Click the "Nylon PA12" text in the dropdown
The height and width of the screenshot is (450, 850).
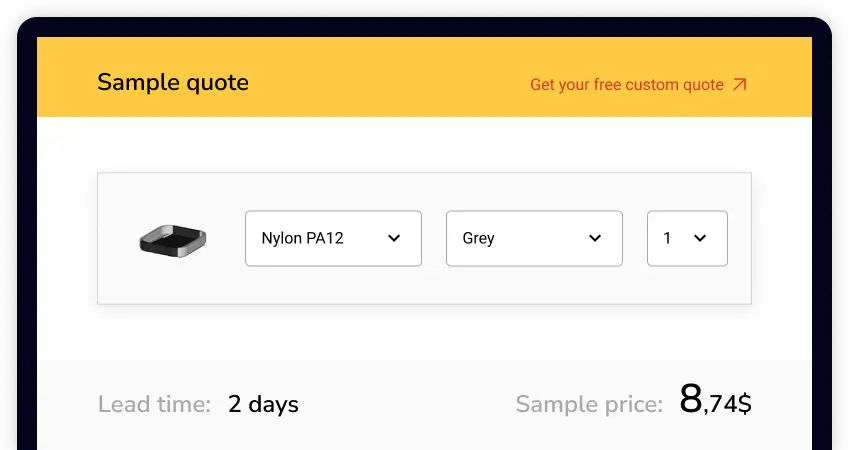(x=302, y=238)
